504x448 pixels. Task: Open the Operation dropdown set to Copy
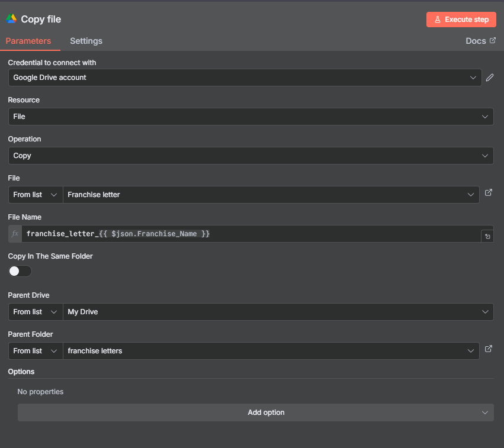point(251,156)
